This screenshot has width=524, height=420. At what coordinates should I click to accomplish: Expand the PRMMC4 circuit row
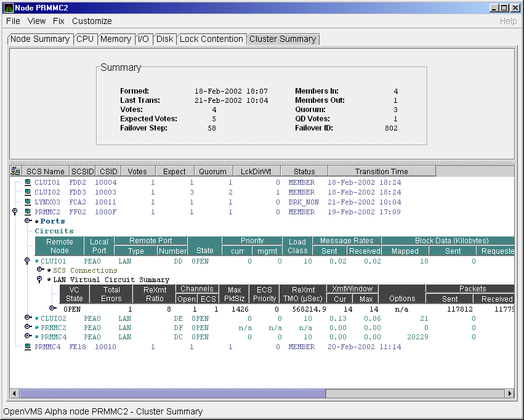[28, 336]
